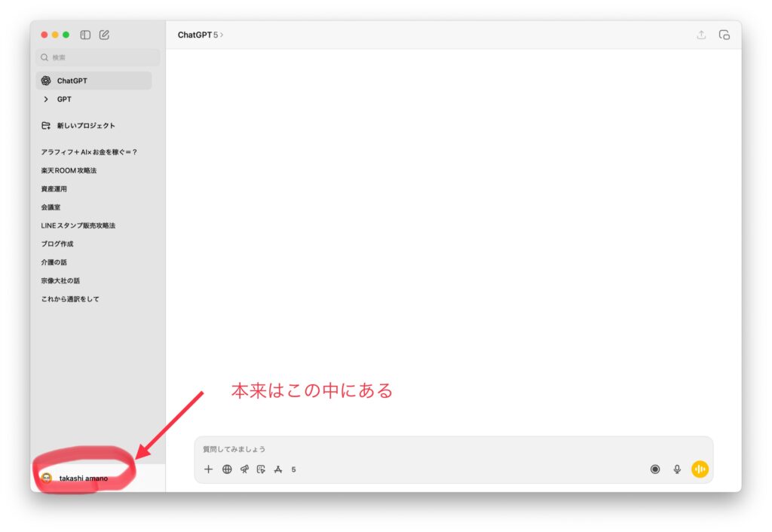Image resolution: width=772 pixels, height=532 pixels.
Task: Open the 楽天ROOM攻略法 conversation
Action: [69, 170]
